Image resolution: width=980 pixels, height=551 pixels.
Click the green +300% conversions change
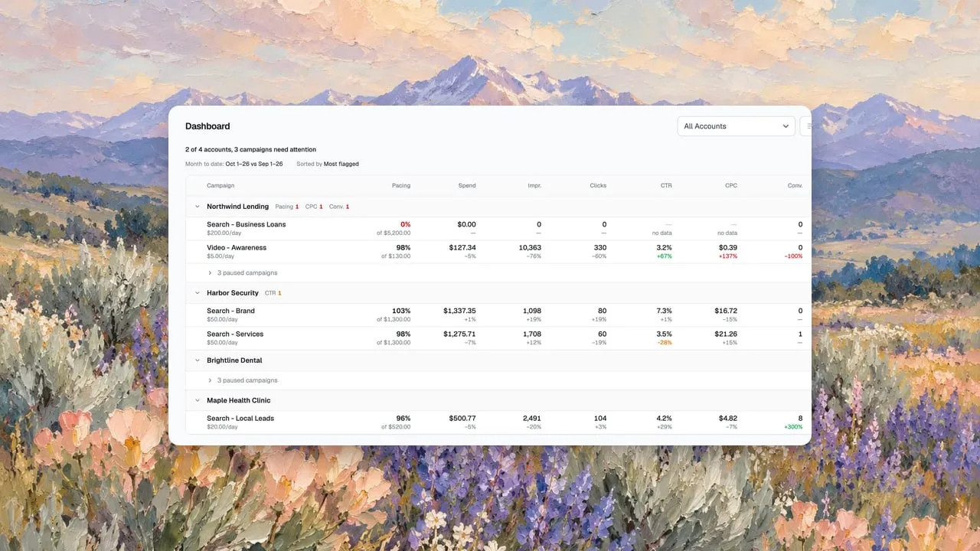pos(794,427)
